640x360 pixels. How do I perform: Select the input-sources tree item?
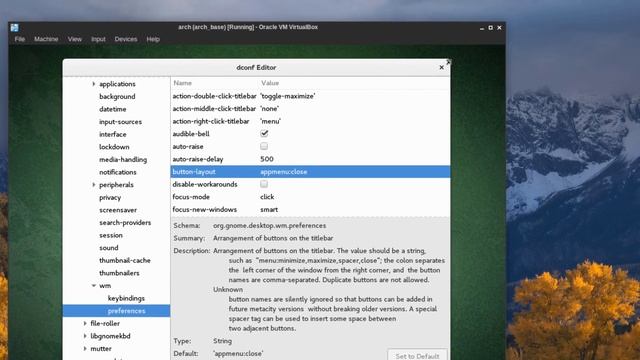[x=120, y=122]
